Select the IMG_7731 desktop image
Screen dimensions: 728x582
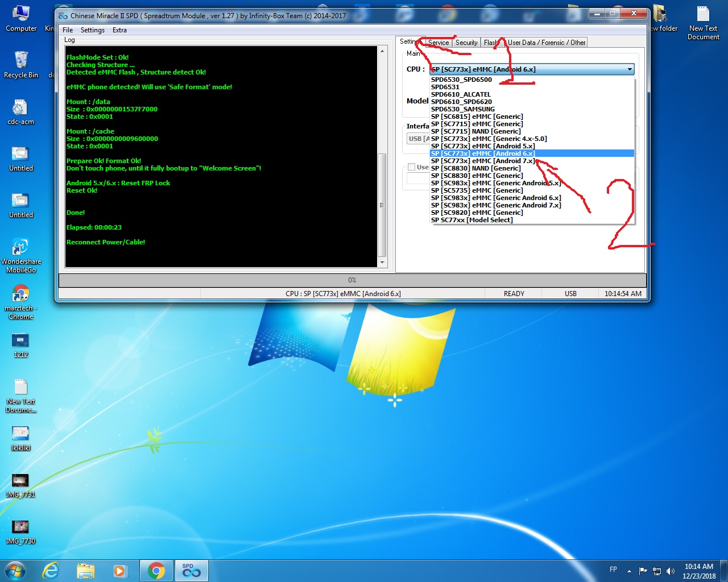tap(20, 486)
